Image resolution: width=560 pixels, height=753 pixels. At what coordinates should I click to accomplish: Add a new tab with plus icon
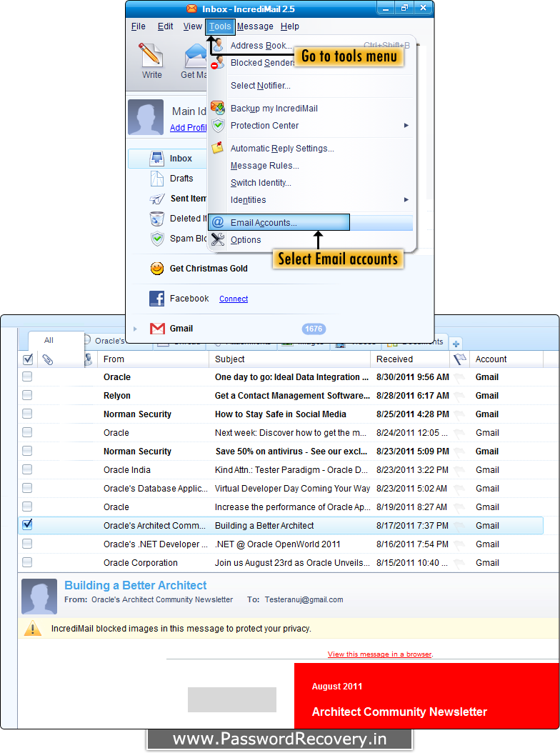pyautogui.click(x=456, y=344)
